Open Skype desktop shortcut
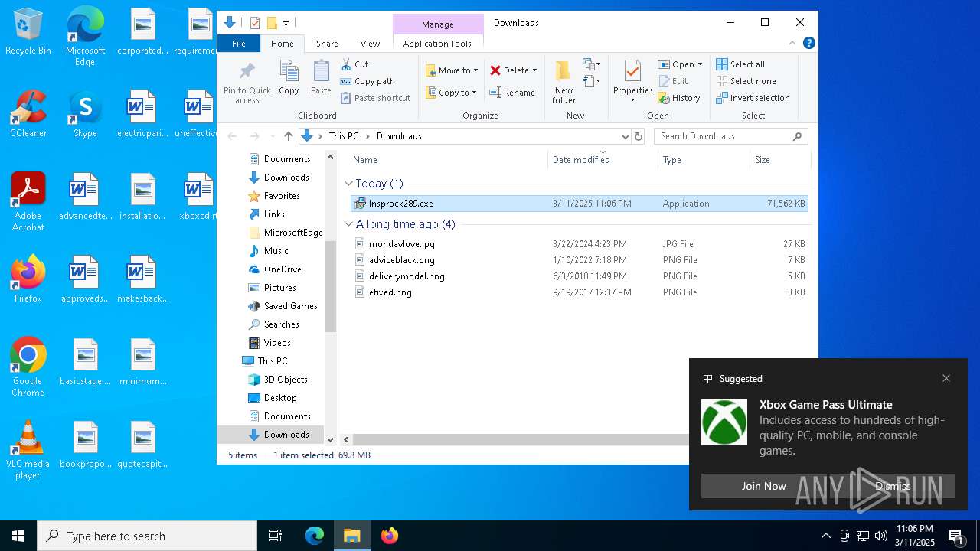The width and height of the screenshot is (980, 551). pos(85,115)
